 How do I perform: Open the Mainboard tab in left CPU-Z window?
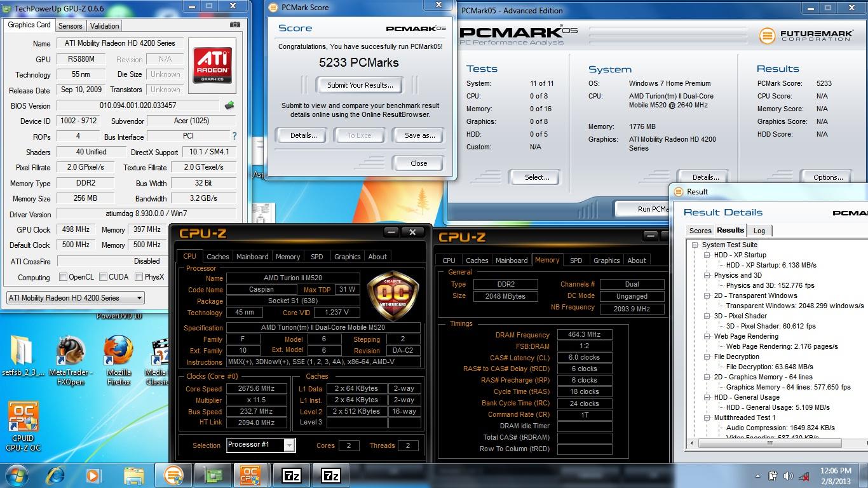(252, 257)
